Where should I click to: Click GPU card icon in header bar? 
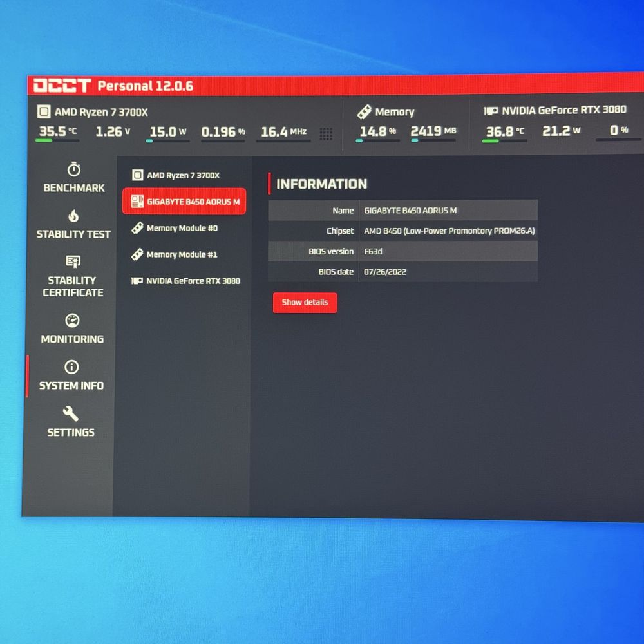tap(490, 111)
